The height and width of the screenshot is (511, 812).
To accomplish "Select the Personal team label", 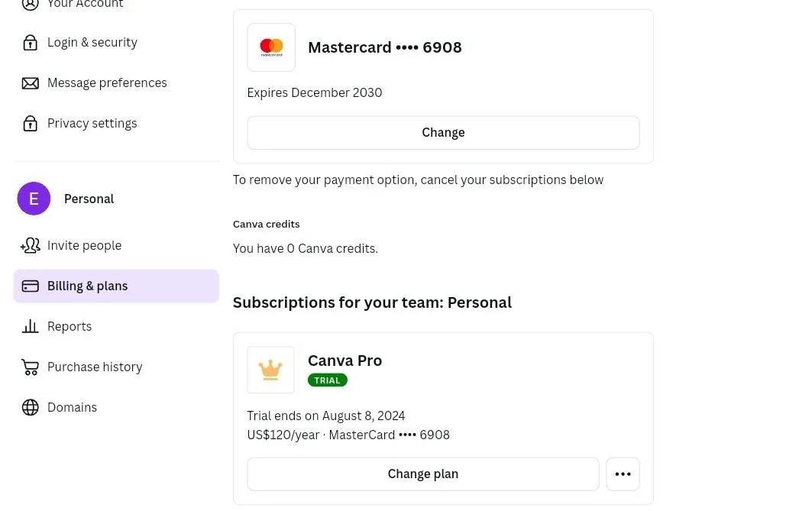I will pos(89,199).
